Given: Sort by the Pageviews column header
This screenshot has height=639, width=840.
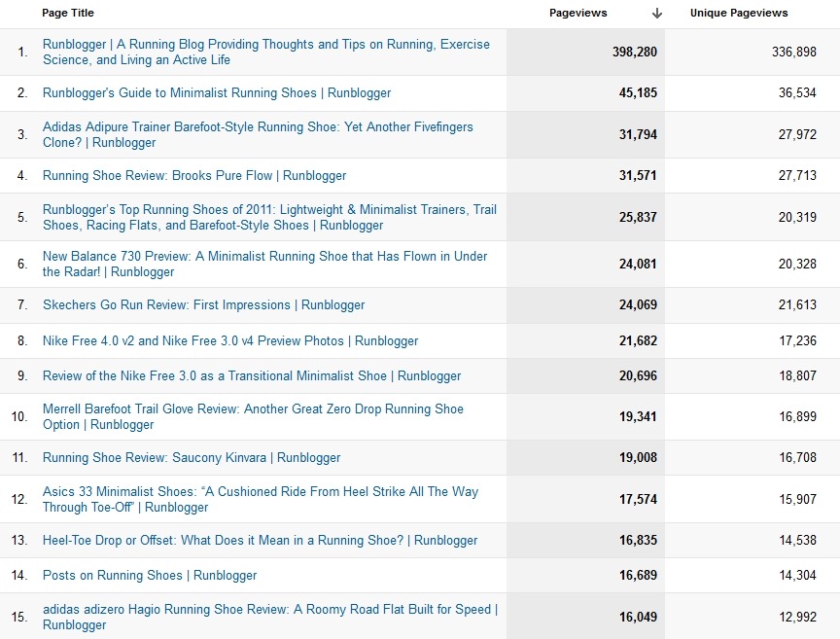Looking at the screenshot, I should pyautogui.click(x=578, y=13).
